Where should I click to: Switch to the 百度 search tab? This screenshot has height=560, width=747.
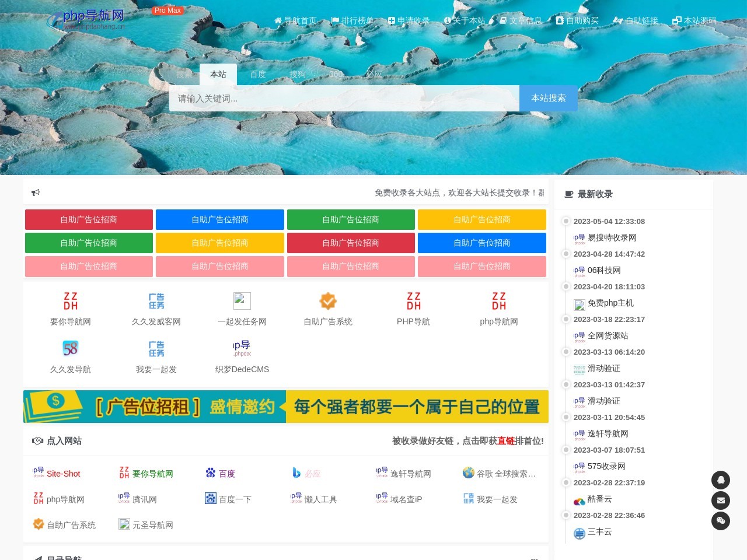tap(257, 75)
